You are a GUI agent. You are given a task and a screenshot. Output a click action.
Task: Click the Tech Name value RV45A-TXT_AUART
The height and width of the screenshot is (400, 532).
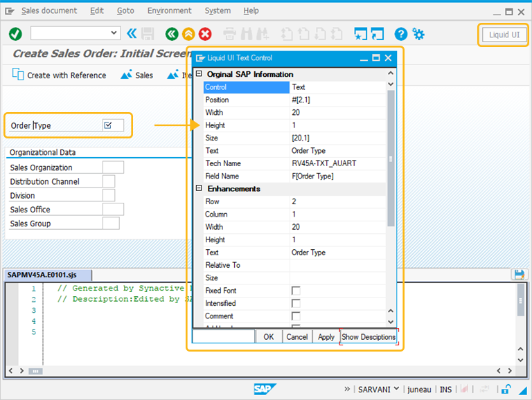[x=324, y=163]
